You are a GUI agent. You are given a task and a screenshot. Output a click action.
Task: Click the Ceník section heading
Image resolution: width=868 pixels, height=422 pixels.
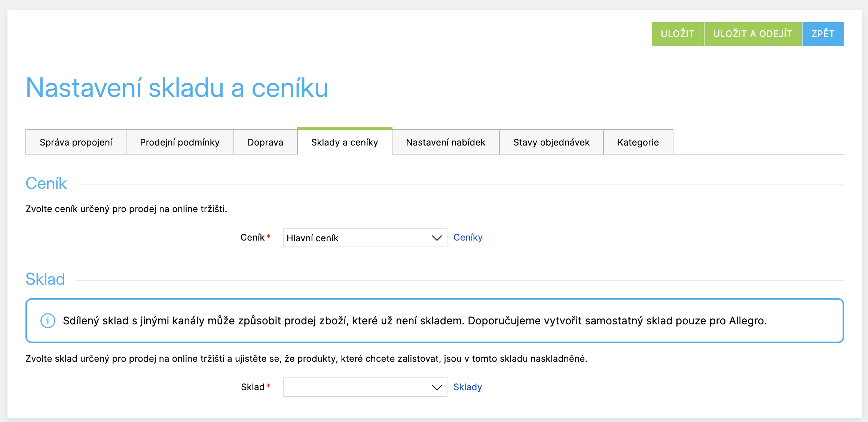[x=46, y=183]
